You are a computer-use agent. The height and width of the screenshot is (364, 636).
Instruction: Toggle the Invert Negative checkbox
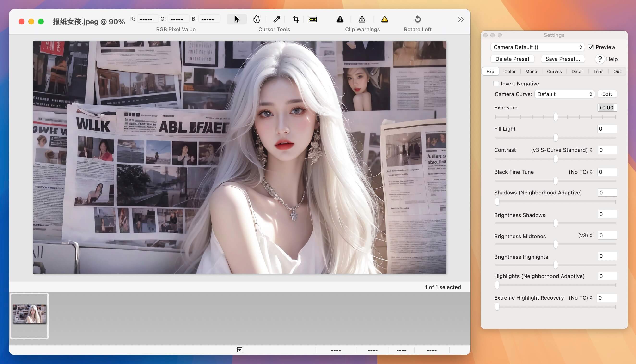496,83
